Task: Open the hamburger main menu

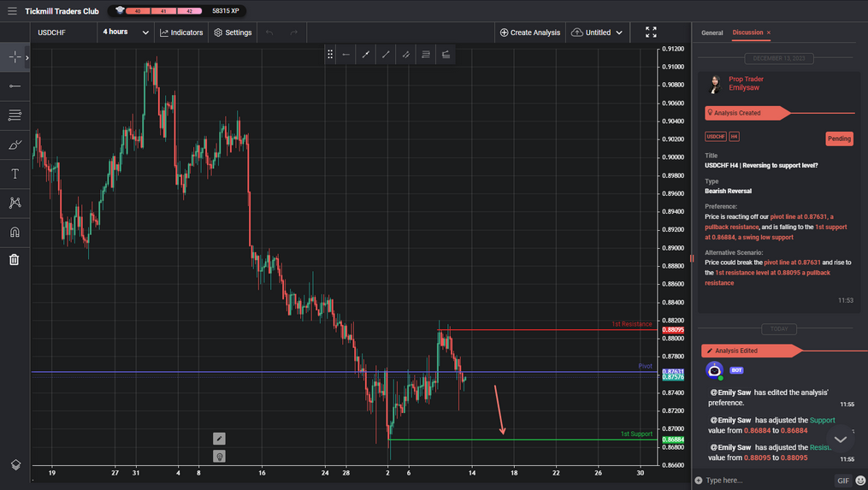Action: (12, 11)
